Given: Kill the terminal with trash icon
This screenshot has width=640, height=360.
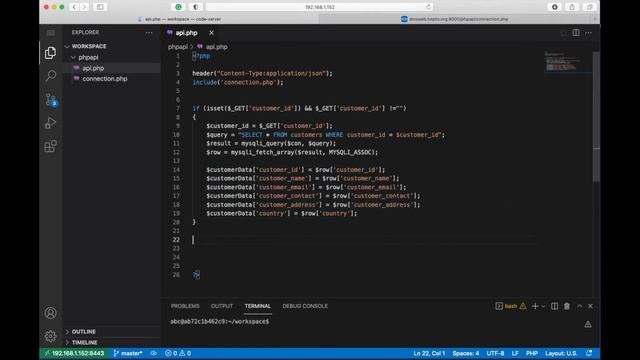Looking at the screenshot, I should tap(567, 306).
